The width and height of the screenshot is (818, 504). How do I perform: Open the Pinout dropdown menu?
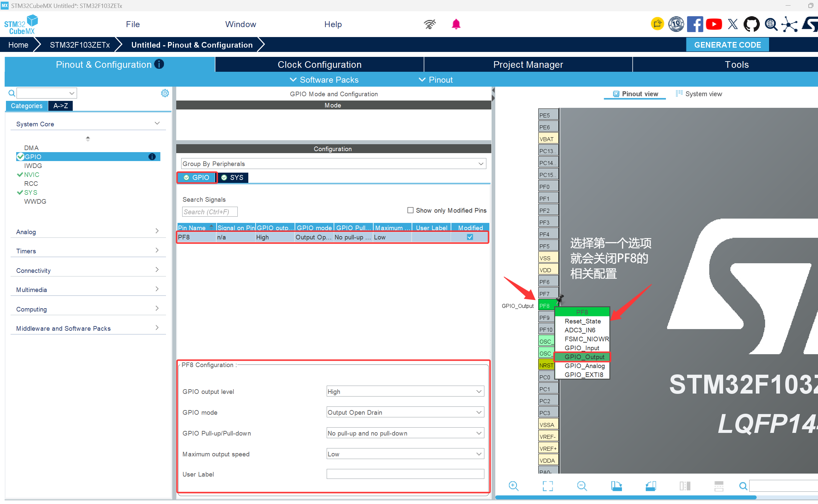point(435,80)
